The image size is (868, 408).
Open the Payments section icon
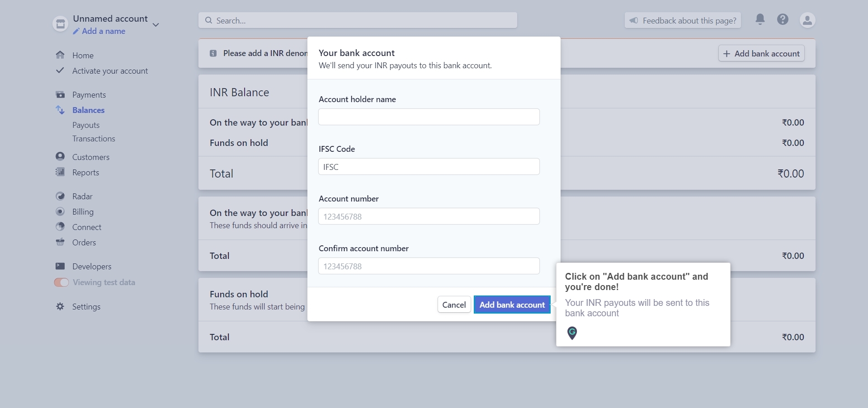tap(60, 94)
